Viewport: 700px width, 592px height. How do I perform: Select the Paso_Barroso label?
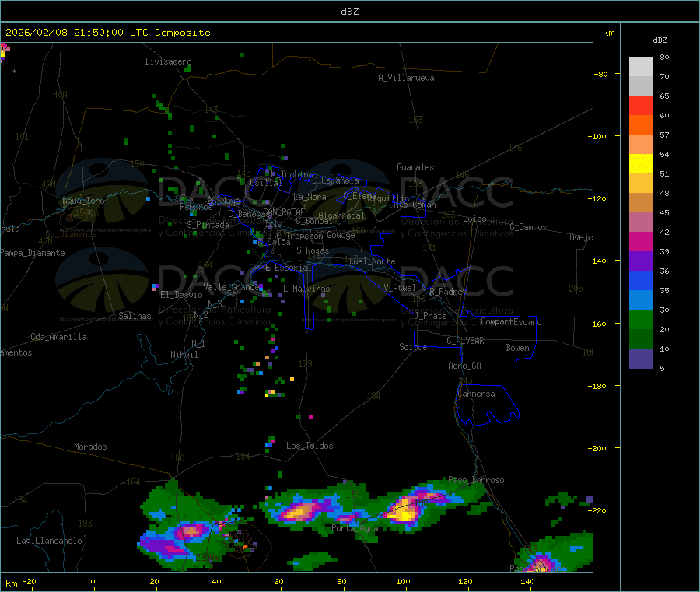(476, 480)
